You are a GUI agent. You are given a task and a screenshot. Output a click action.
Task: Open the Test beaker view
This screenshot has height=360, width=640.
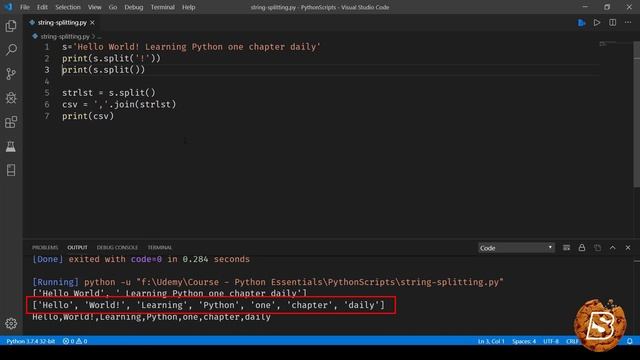click(11, 146)
